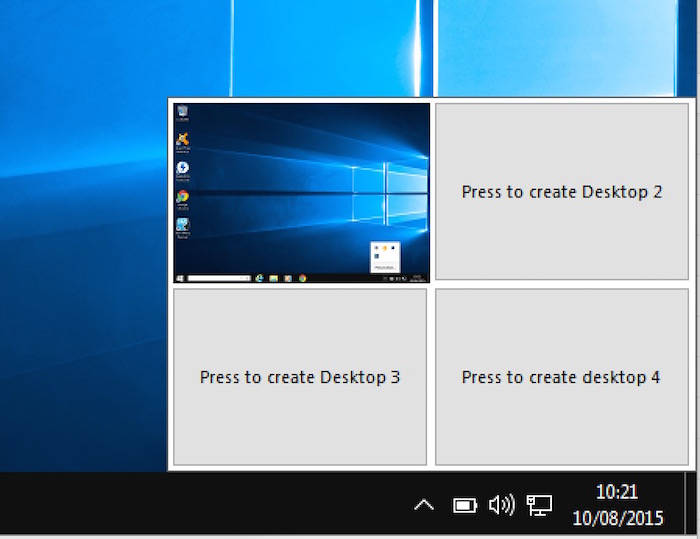Select the orange Avast icon in the preview

[x=183, y=141]
